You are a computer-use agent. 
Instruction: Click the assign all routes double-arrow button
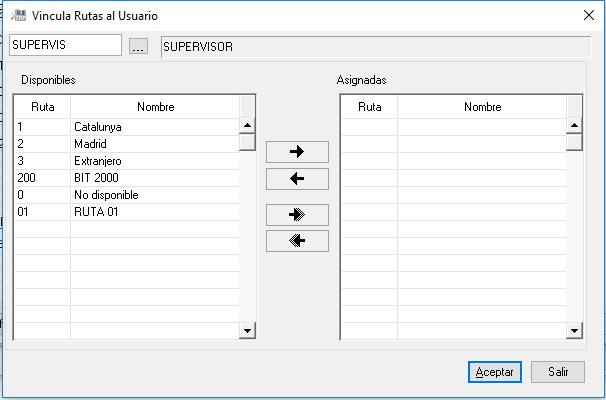click(296, 214)
